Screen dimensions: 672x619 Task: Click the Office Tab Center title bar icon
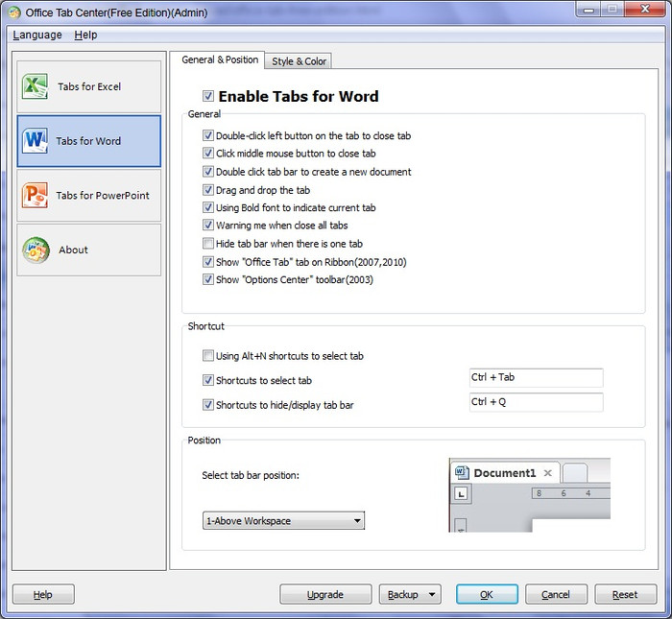click(13, 12)
